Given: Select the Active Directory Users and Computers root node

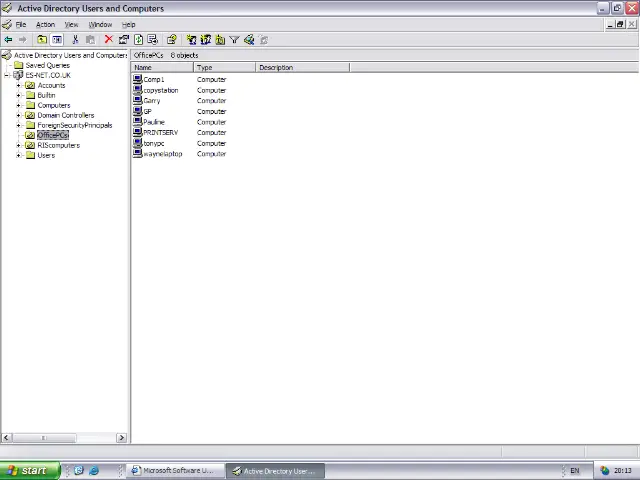Looking at the screenshot, I should [x=70, y=55].
